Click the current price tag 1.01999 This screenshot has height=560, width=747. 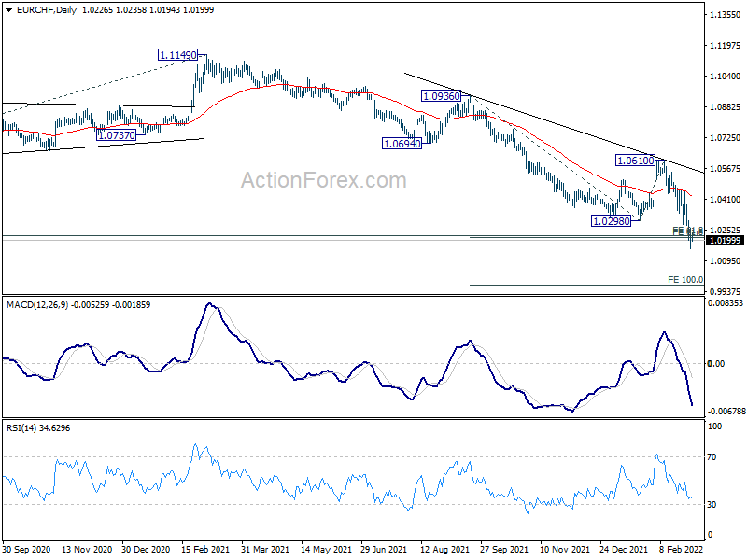tap(725, 241)
